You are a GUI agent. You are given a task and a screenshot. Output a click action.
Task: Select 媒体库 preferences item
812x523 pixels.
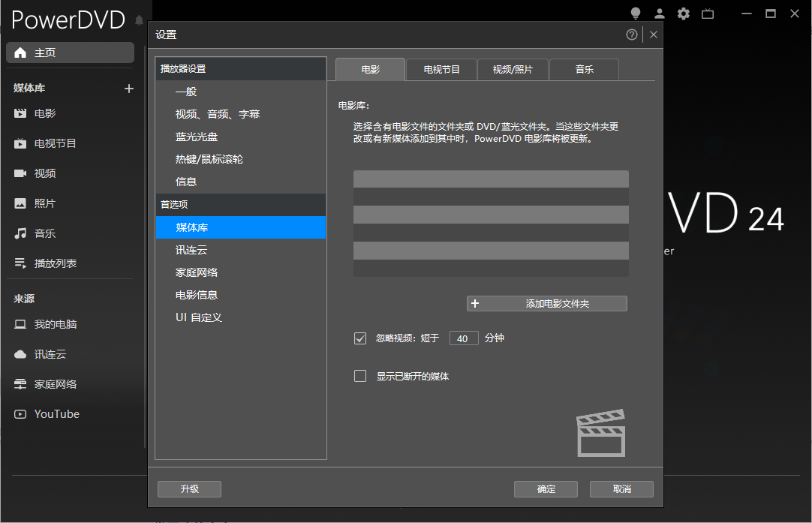click(241, 227)
